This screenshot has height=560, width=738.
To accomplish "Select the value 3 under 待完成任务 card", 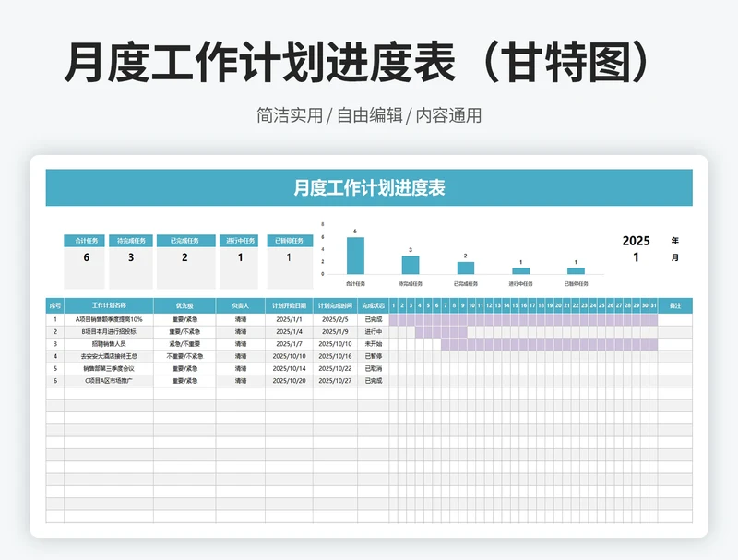I will pyautogui.click(x=131, y=257).
